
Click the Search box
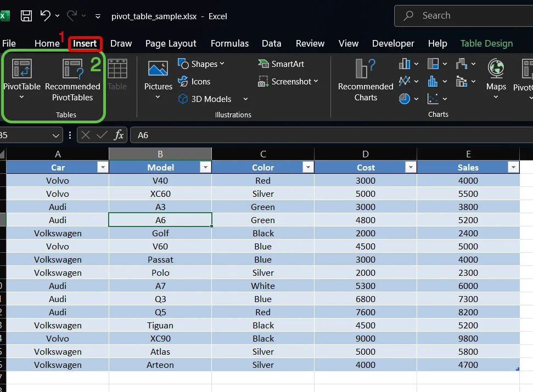(x=464, y=15)
